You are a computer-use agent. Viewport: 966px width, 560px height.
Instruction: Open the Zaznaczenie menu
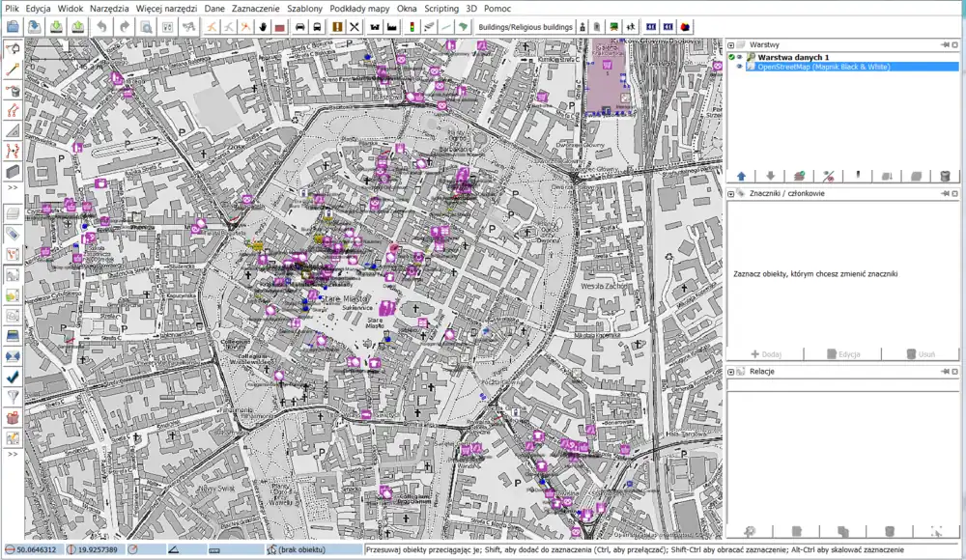pos(255,8)
